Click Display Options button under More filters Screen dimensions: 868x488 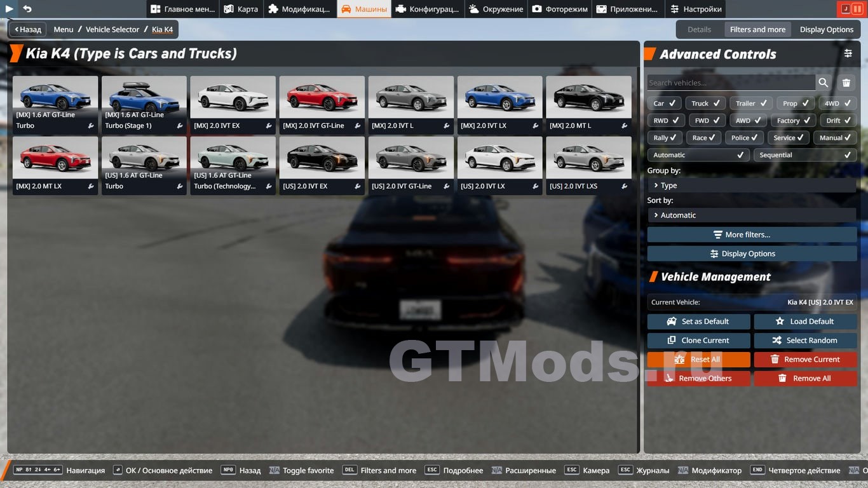click(x=752, y=254)
